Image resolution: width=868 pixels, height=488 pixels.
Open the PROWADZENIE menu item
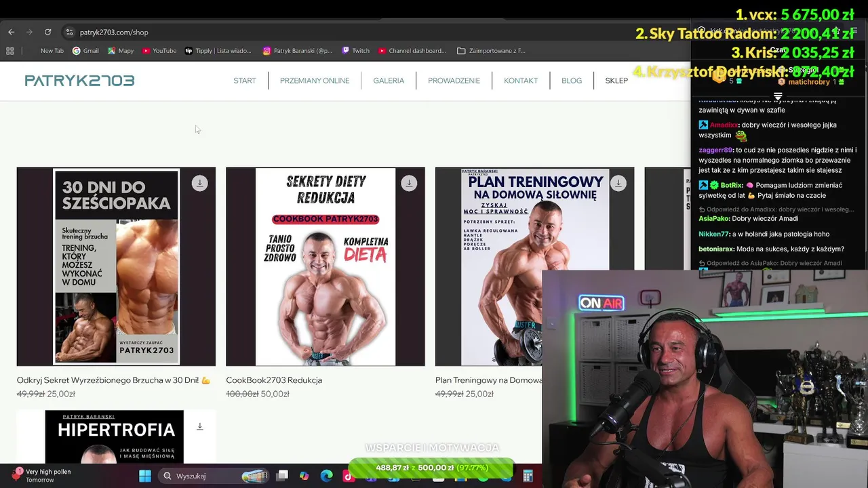click(454, 81)
